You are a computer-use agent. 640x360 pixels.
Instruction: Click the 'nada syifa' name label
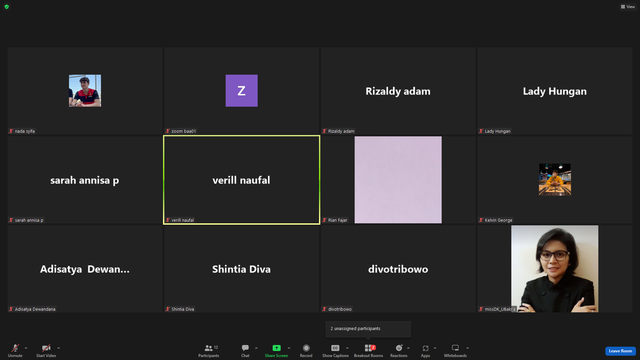point(25,131)
